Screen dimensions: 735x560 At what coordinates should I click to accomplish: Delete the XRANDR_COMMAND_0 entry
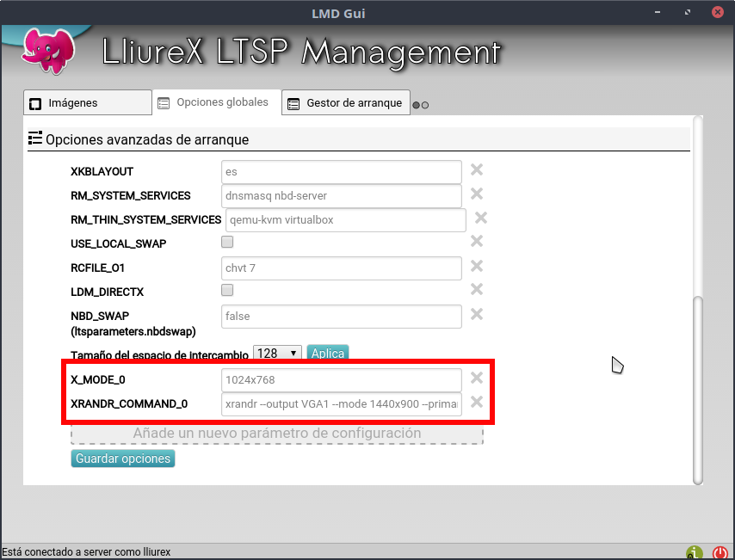pos(476,403)
